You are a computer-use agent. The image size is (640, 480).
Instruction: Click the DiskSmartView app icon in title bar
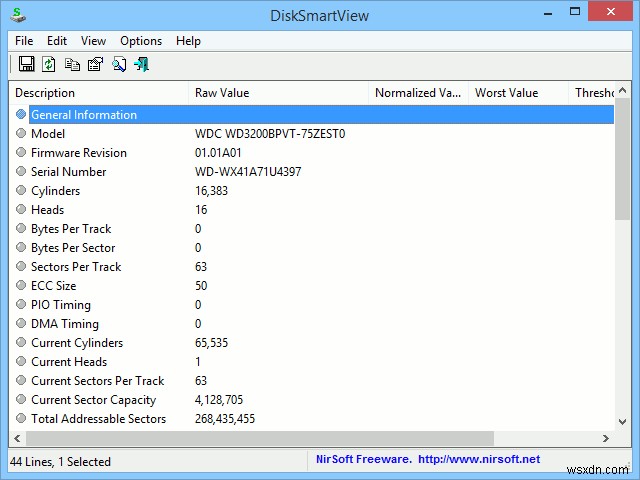18,16
